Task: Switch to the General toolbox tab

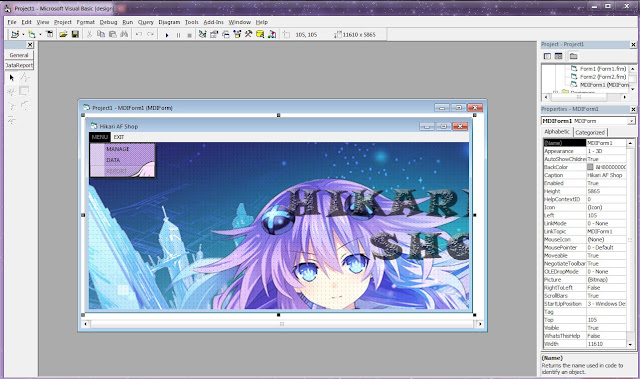Action: click(x=19, y=55)
